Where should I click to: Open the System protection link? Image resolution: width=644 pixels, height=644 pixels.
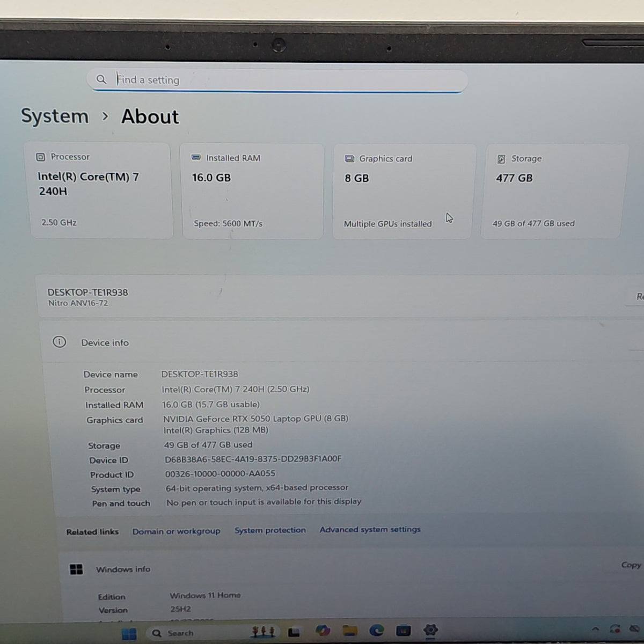coord(270,530)
